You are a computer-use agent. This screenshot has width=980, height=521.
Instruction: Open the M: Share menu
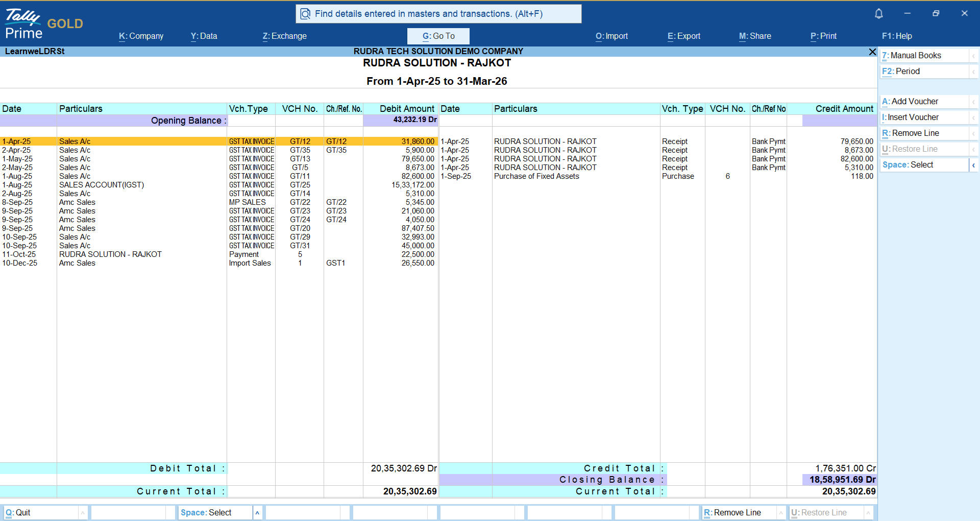[x=755, y=36]
